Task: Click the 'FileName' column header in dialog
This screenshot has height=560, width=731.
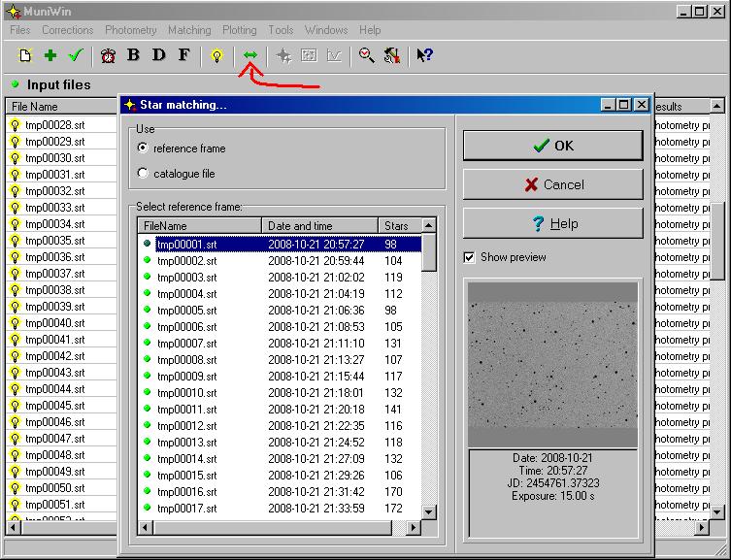Action: tap(199, 226)
